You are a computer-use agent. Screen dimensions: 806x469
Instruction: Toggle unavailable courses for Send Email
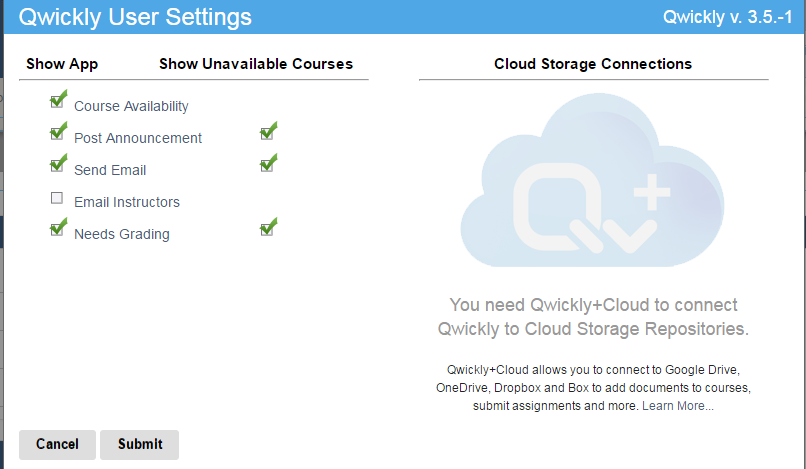point(267,166)
